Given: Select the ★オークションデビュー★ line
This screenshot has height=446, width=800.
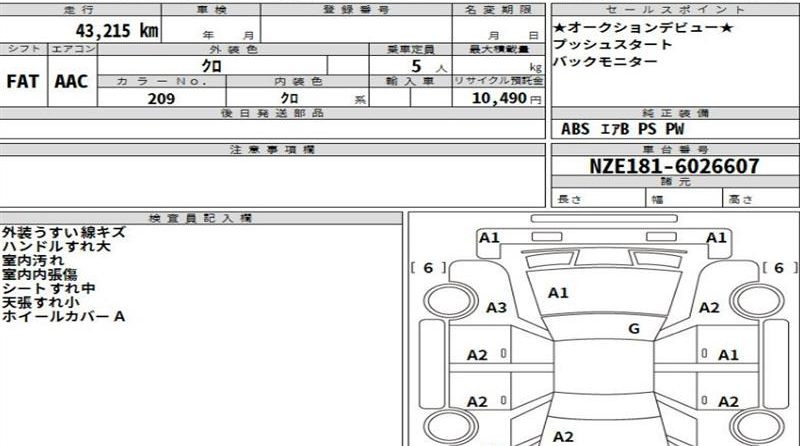Looking at the screenshot, I should click(643, 27).
